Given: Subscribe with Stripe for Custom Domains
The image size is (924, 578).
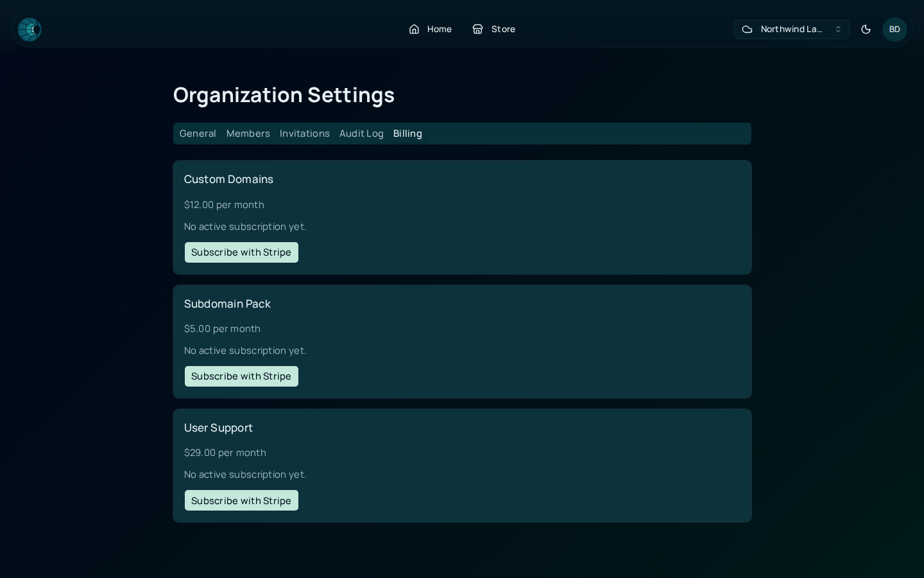Looking at the screenshot, I should 241,252.
